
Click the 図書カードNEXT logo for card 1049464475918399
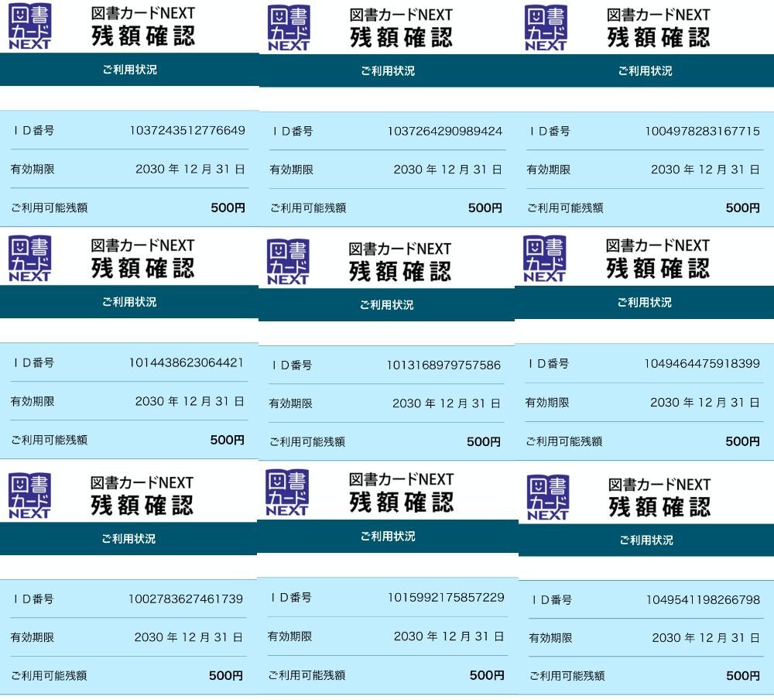544,259
